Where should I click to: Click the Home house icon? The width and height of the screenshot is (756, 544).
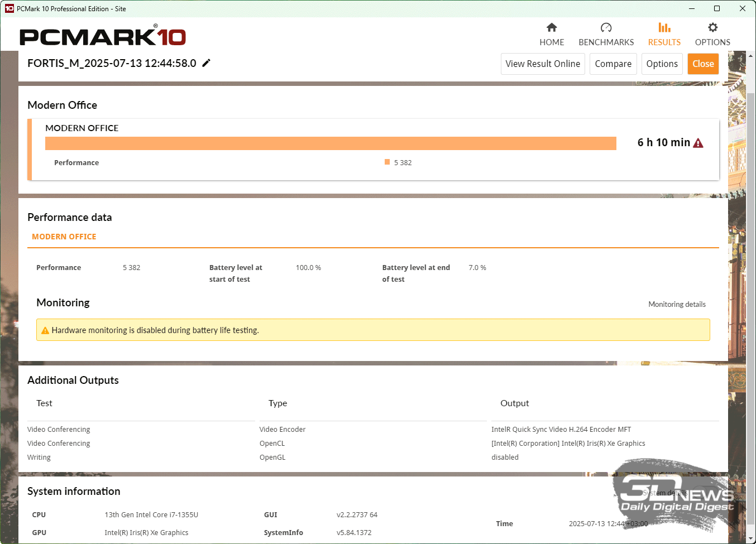[552, 27]
